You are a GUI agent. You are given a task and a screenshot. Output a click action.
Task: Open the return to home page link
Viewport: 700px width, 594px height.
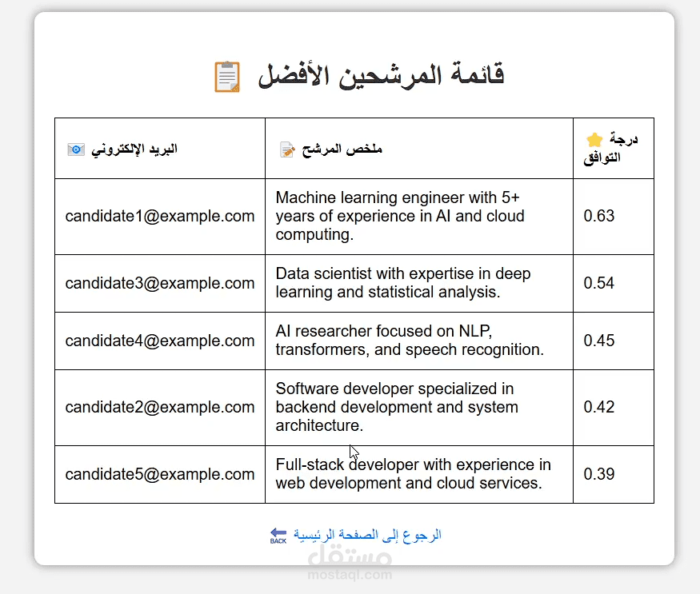click(x=367, y=535)
